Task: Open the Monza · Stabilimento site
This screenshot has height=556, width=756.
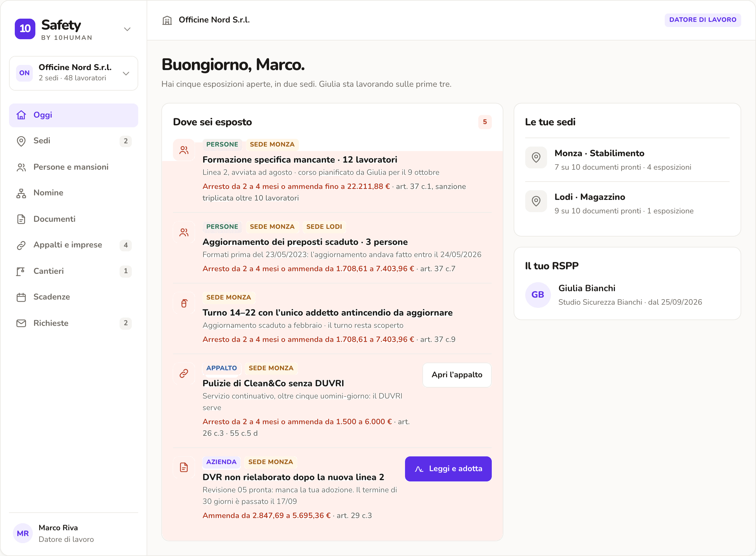Action: coord(627,160)
